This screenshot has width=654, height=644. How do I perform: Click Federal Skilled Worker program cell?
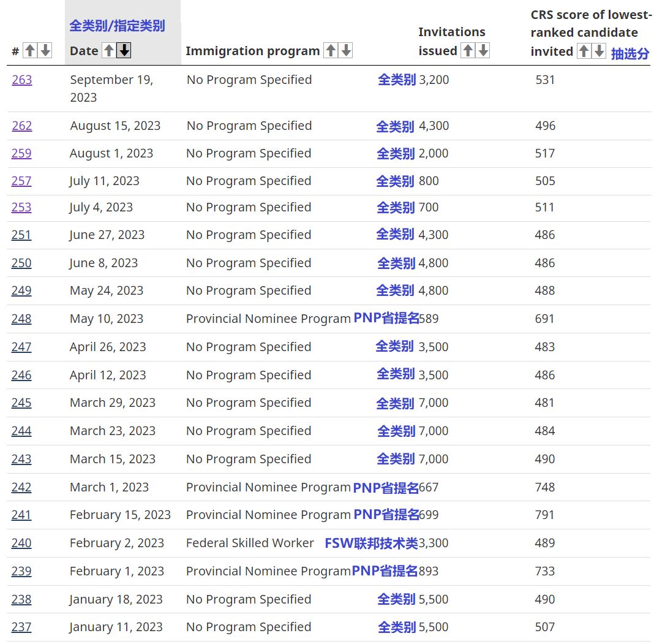click(x=250, y=543)
